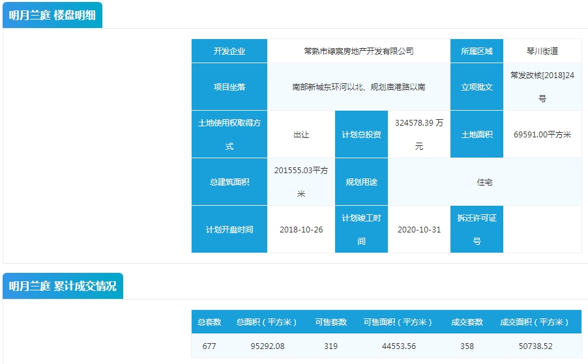Select the 琴川街道 region value

(542, 51)
